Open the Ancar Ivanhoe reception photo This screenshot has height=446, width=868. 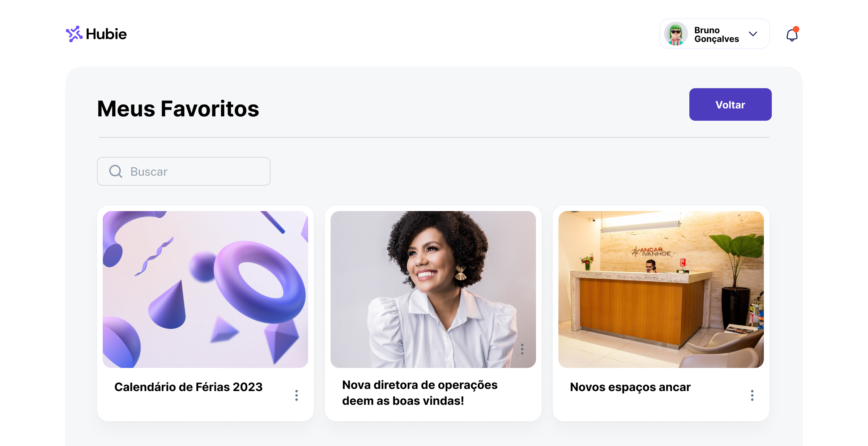click(661, 290)
